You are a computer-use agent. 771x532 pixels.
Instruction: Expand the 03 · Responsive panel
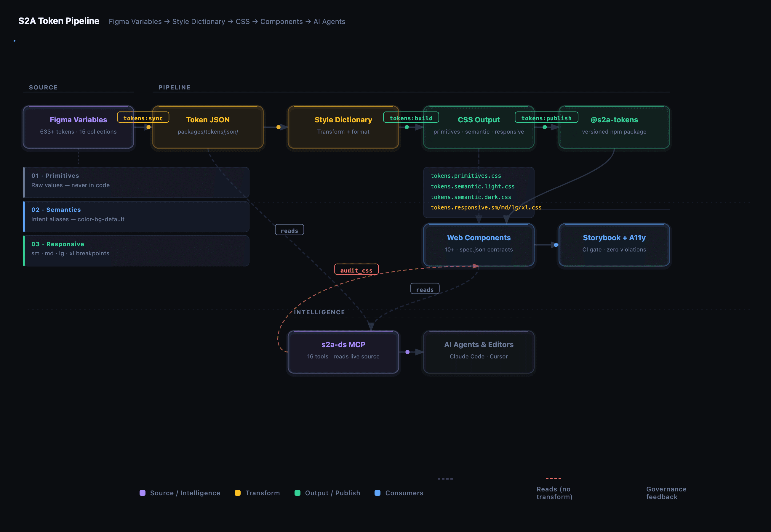[136, 250]
